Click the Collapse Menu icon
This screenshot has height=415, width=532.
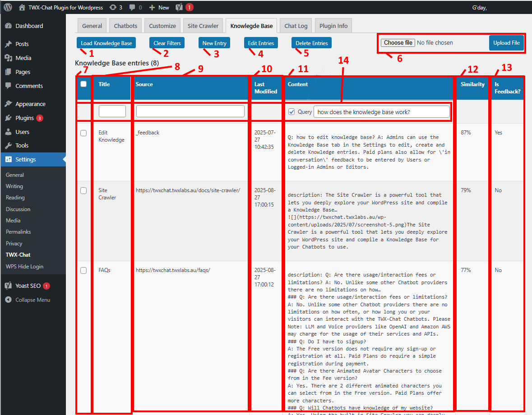click(8, 300)
